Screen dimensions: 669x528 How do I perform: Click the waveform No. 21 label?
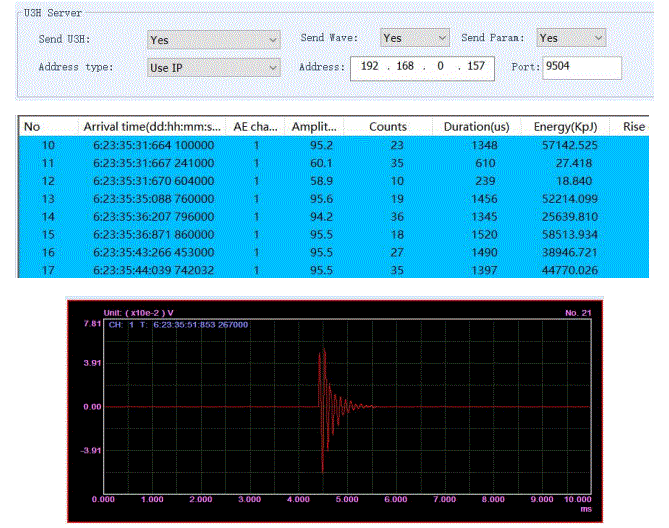pos(578,313)
